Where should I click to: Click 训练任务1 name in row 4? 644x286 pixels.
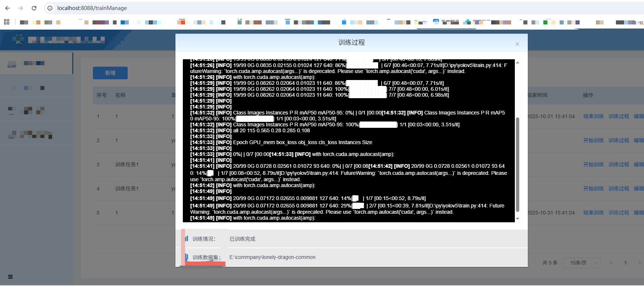tap(127, 189)
